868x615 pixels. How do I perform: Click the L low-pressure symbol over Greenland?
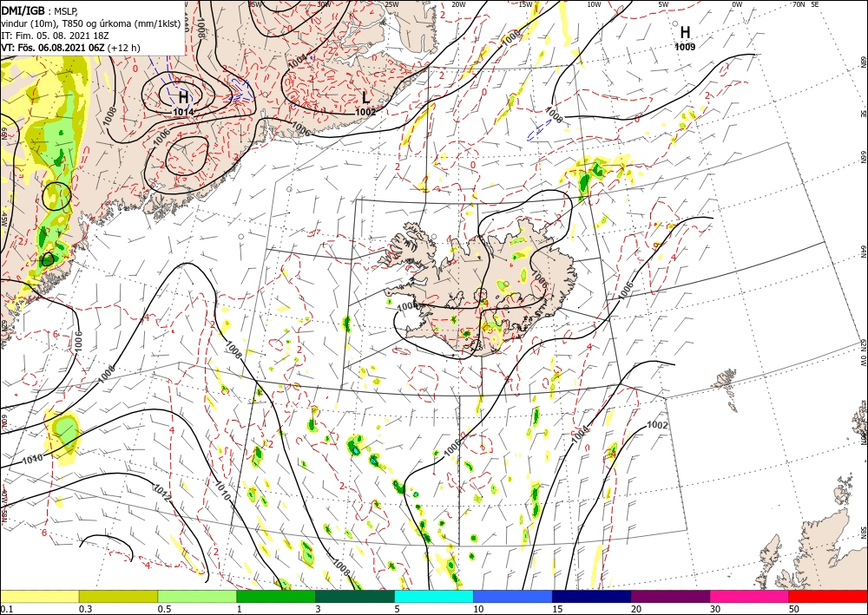366,98
